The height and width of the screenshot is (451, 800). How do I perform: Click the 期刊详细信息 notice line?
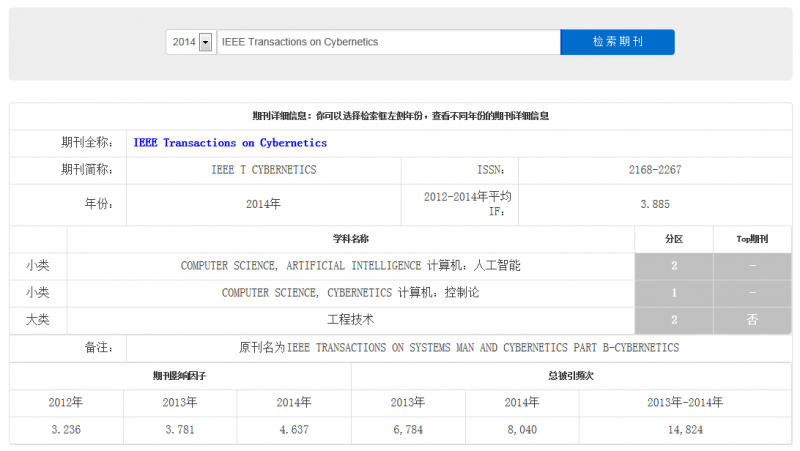point(401,116)
